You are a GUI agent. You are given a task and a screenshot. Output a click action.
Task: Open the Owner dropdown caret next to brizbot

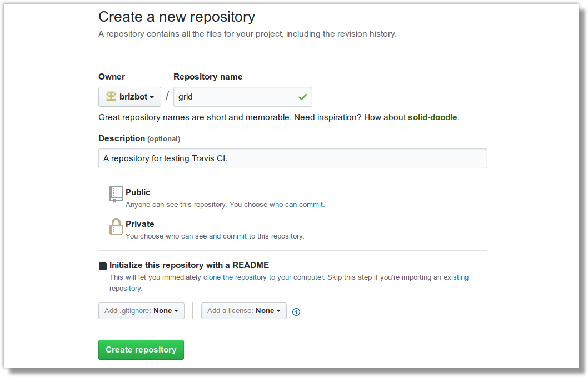coord(152,97)
